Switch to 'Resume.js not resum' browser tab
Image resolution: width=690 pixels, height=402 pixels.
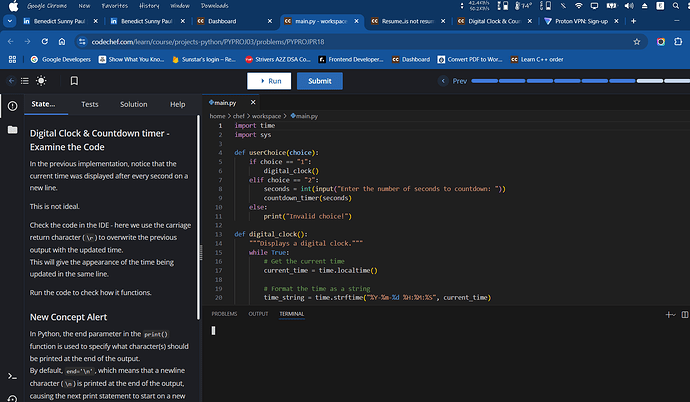click(x=408, y=21)
